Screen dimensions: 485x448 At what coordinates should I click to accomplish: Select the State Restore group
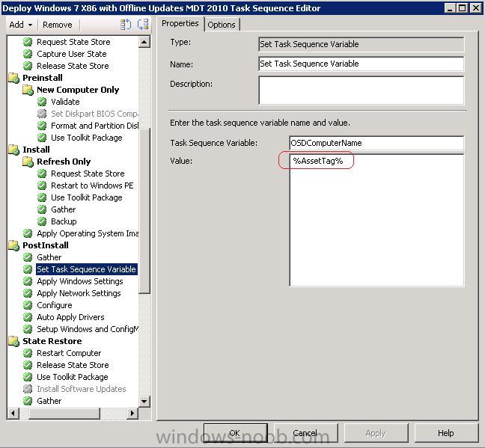point(52,341)
